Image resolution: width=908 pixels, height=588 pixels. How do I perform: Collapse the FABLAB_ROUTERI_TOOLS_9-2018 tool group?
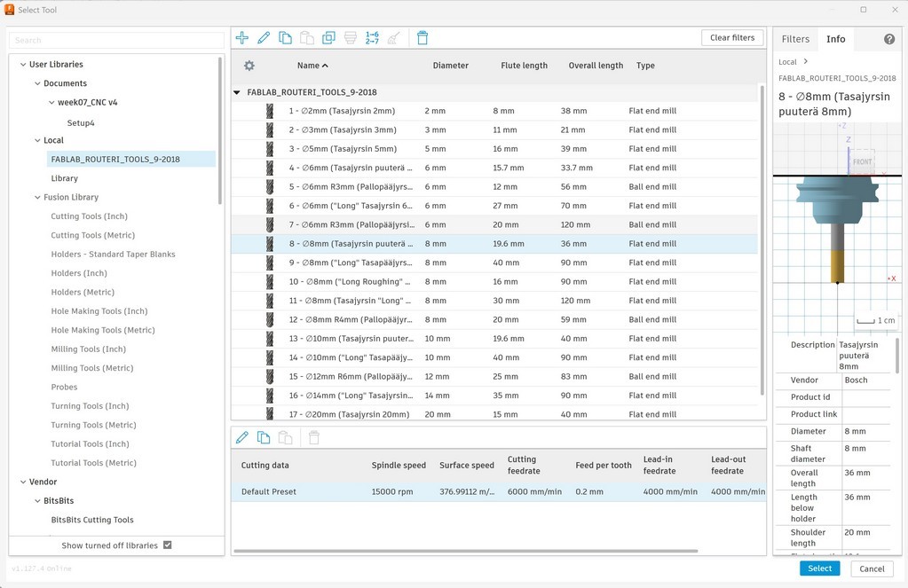click(x=235, y=91)
